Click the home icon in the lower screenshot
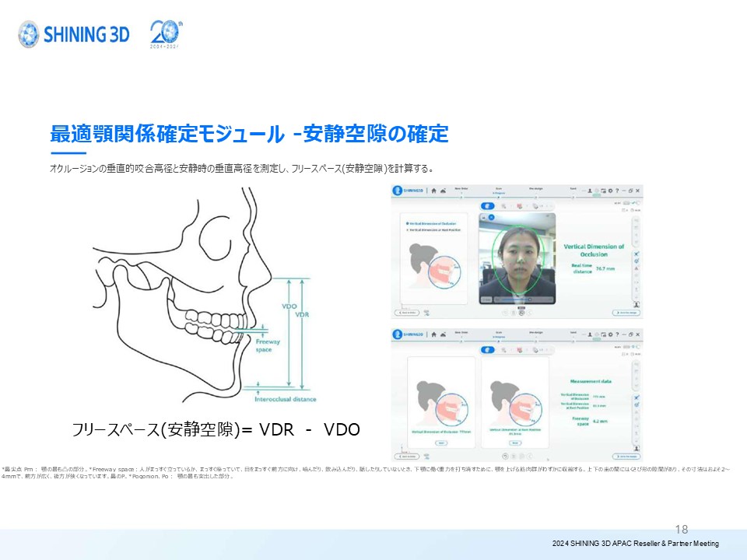 tap(434, 334)
